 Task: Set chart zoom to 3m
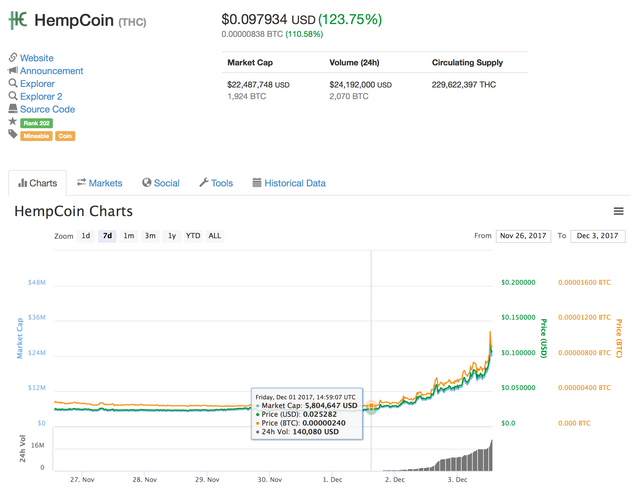click(x=150, y=236)
